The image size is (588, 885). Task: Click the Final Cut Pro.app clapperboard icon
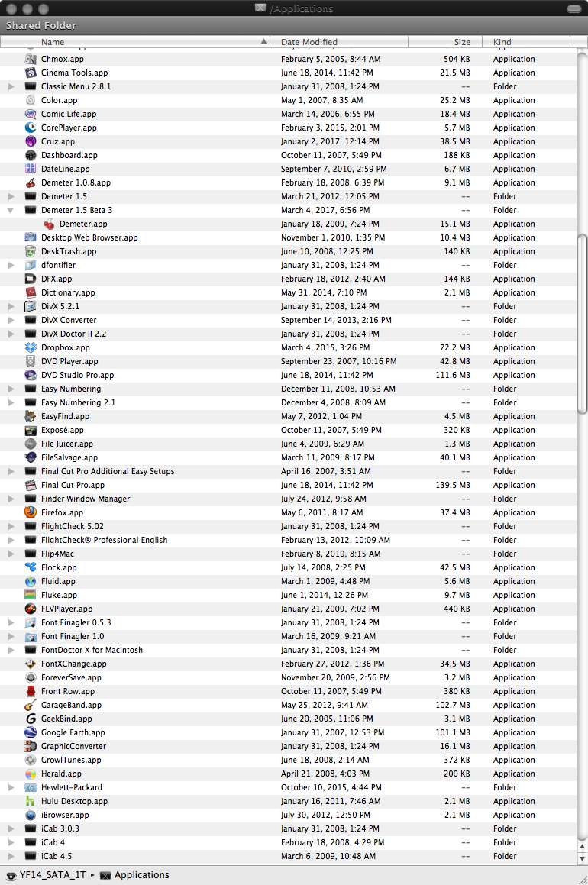pyautogui.click(x=31, y=485)
